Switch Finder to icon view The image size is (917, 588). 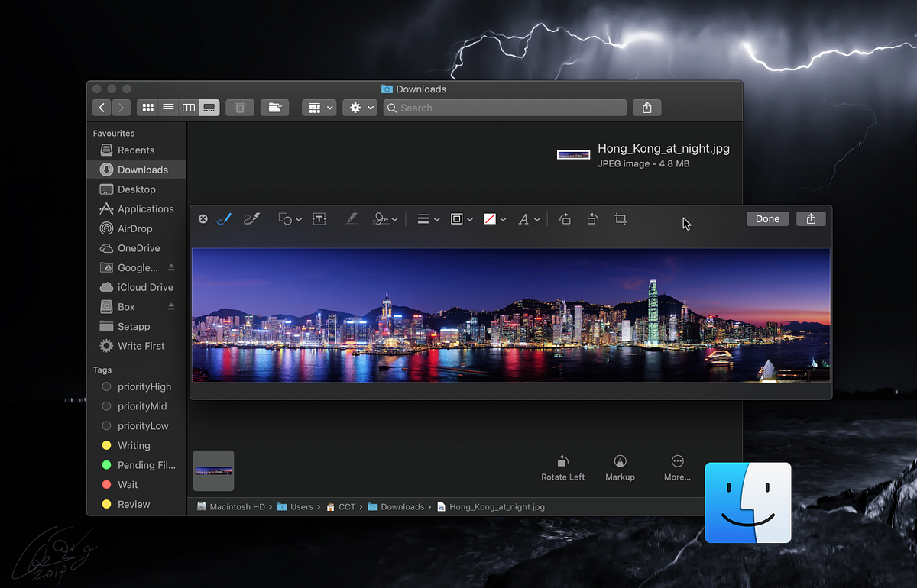(147, 107)
